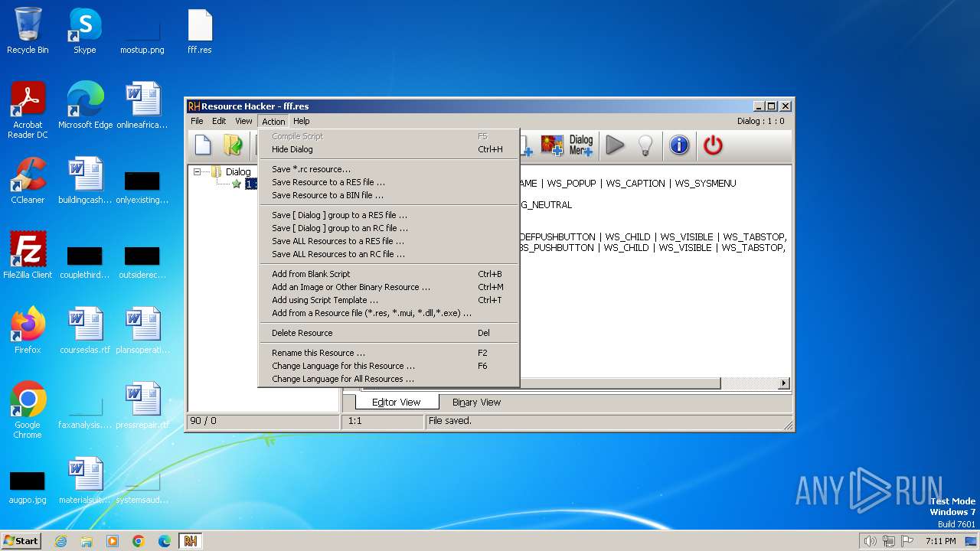Choose Add from a Resource file entry
The height and width of the screenshot is (551, 980).
[388, 313]
